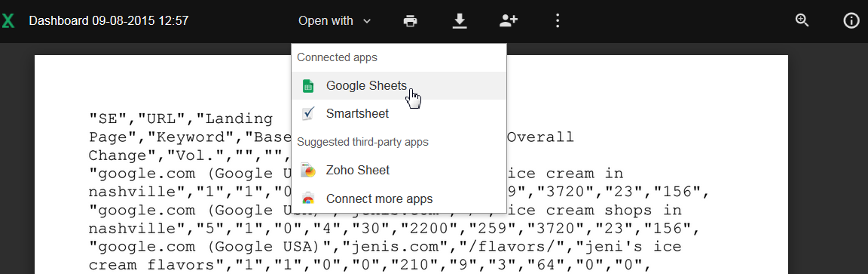Image resolution: width=868 pixels, height=274 pixels.
Task: Show file details with info icon
Action: pyautogui.click(x=851, y=21)
